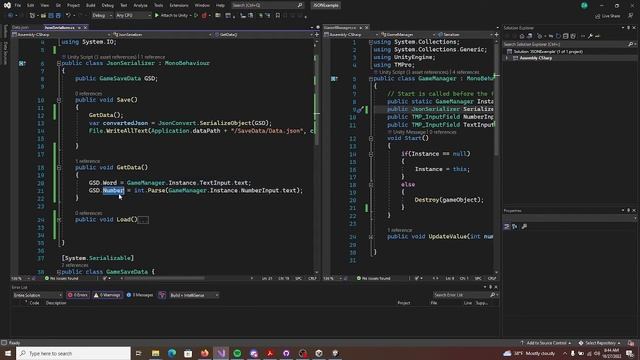Toggle pin on GameManager.cs tab

(x=360, y=27)
